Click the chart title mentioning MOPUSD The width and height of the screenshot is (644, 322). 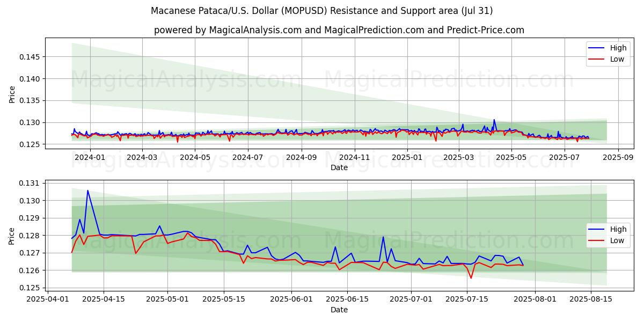322,11
